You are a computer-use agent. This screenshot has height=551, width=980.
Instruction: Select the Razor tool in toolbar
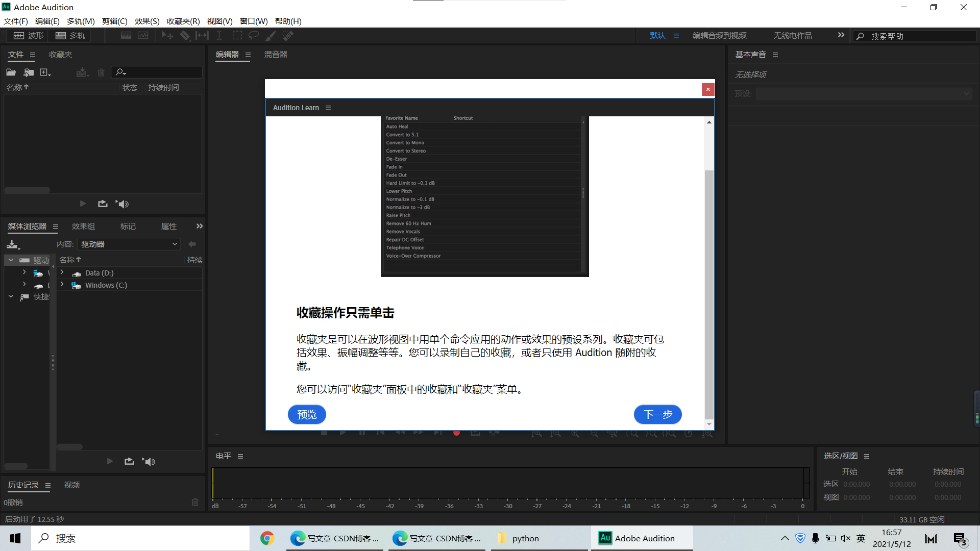[185, 36]
